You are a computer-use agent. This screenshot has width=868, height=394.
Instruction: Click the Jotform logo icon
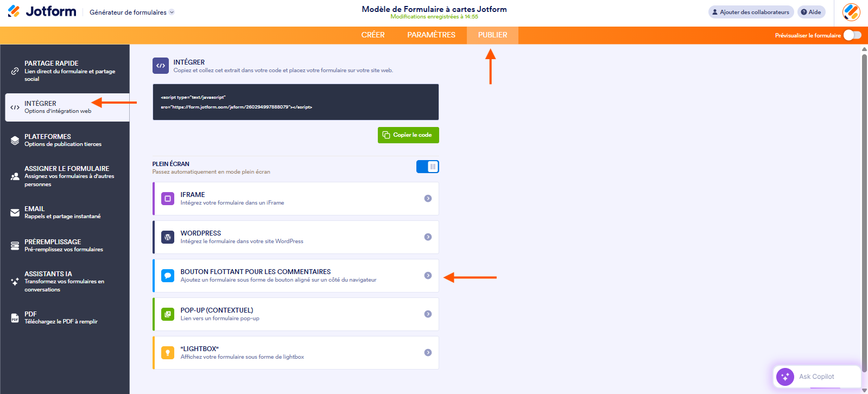click(x=14, y=11)
